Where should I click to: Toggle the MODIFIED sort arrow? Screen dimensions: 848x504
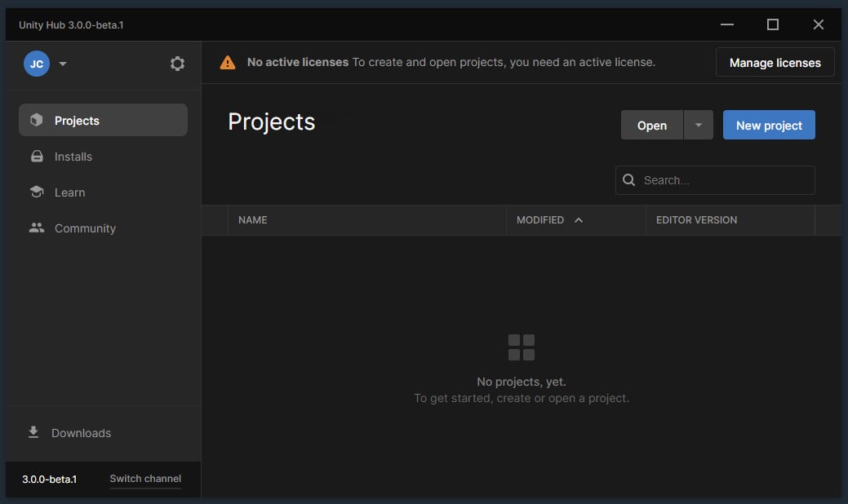coord(579,220)
